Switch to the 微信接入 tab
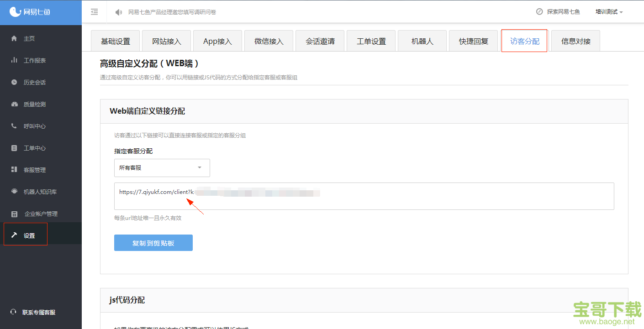The width and height of the screenshot is (644, 329). tap(269, 41)
